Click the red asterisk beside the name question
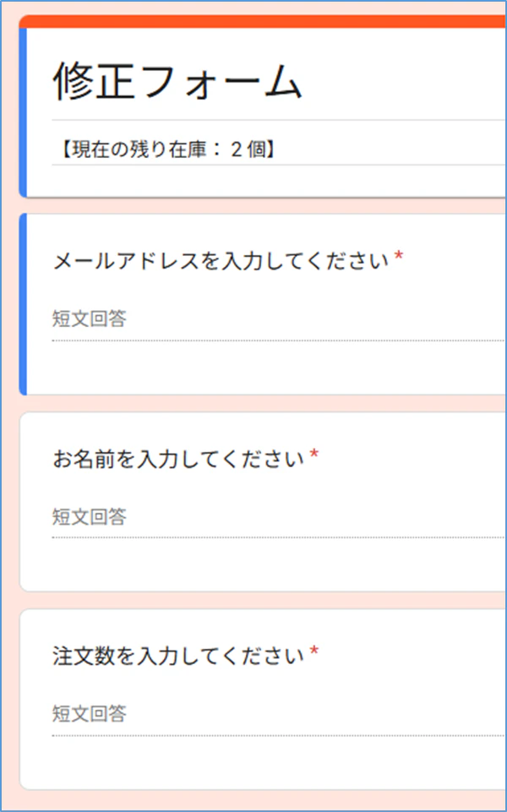Viewport: 507px width, 812px height. click(313, 454)
